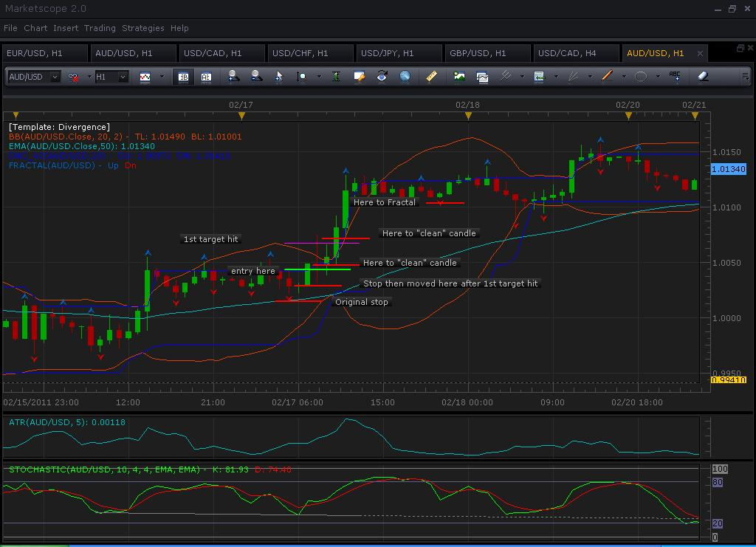Viewport: 756px width, 547px height.
Task: Select the Andrews pitchfork drawing tool
Action: (505, 76)
